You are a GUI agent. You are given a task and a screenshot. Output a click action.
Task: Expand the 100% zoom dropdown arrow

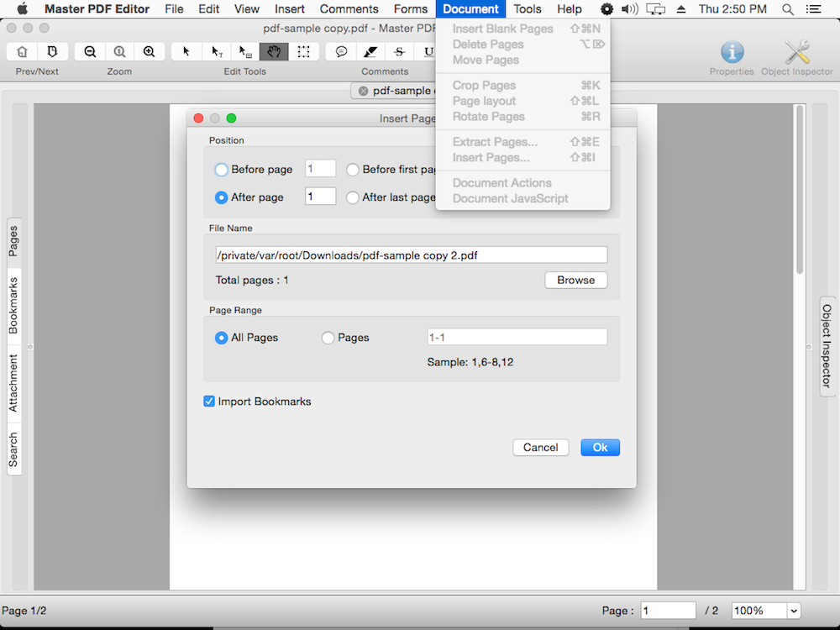[x=794, y=611]
